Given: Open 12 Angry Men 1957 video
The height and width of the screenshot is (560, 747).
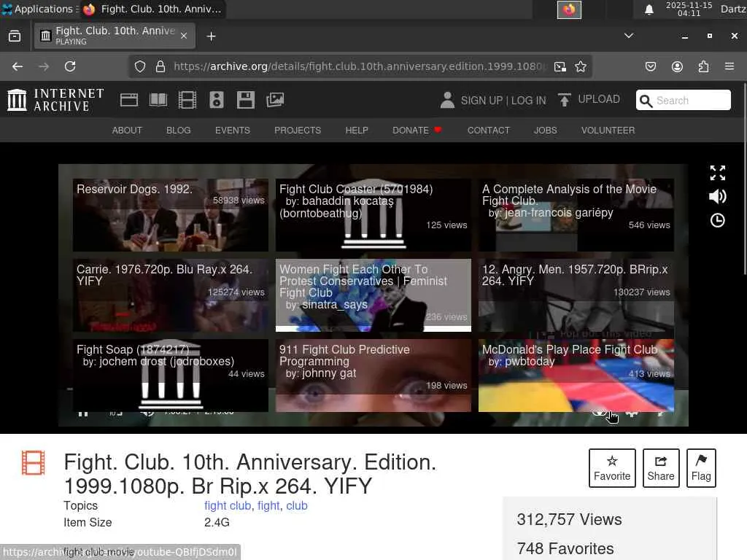Looking at the screenshot, I should 576,295.
